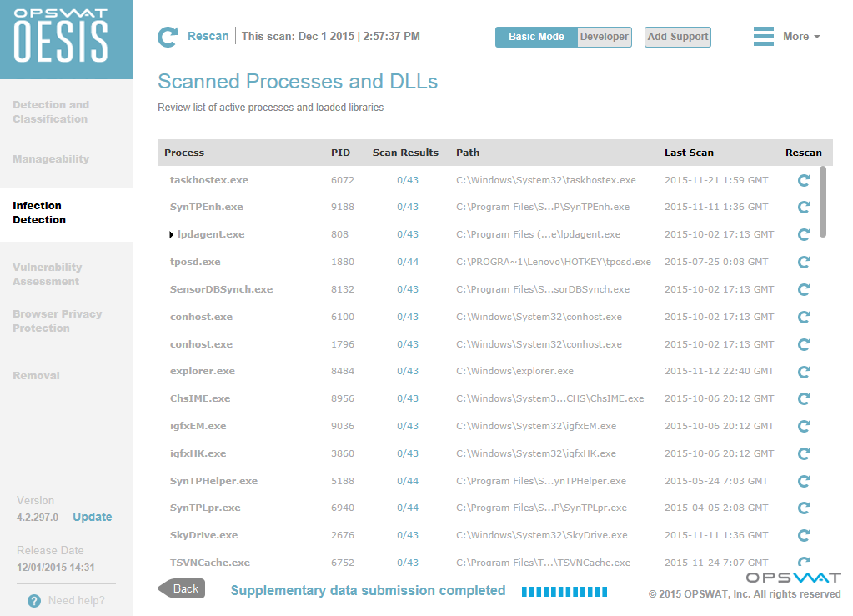The image size is (853, 616).
Task: Open 0/44 scan results for SynTPHelper.exe
Action: click(x=408, y=481)
